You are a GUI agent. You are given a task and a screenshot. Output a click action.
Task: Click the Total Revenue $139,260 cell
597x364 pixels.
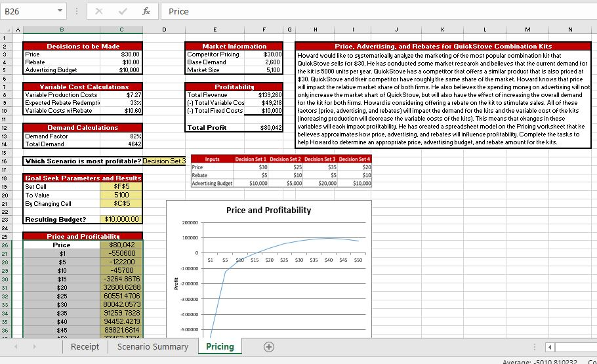pos(264,95)
